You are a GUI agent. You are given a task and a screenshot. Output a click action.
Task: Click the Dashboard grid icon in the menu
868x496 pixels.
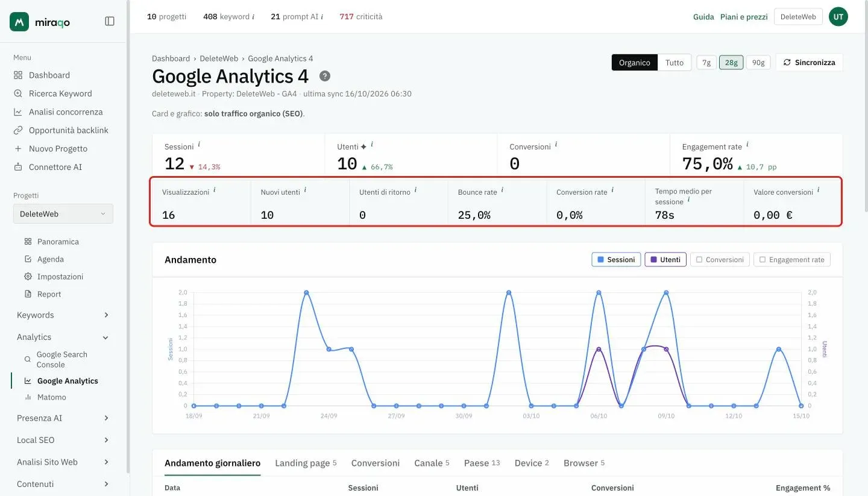tap(17, 75)
